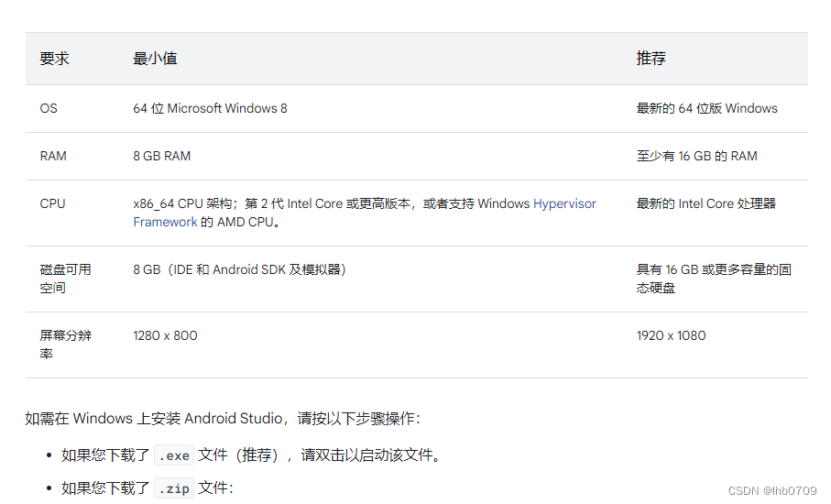The image size is (831, 504).
Task: Click the '最新的 Intel Core 处理器' cell
Action: 705,204
